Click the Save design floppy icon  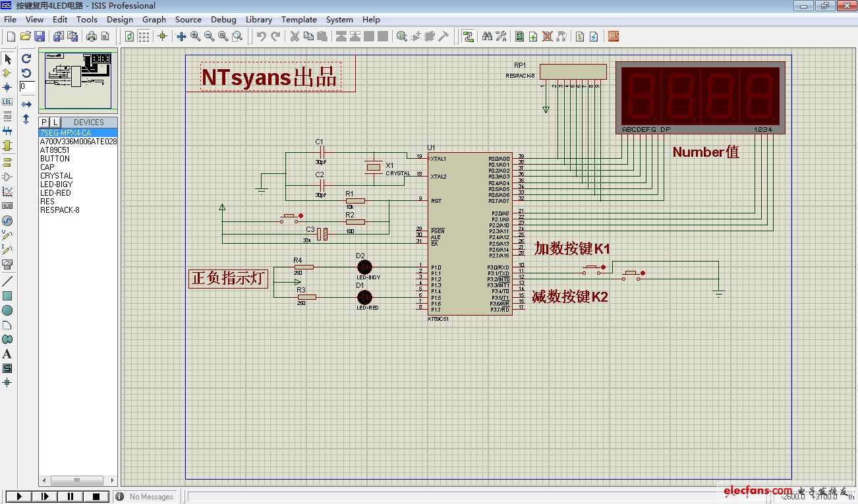click(40, 36)
